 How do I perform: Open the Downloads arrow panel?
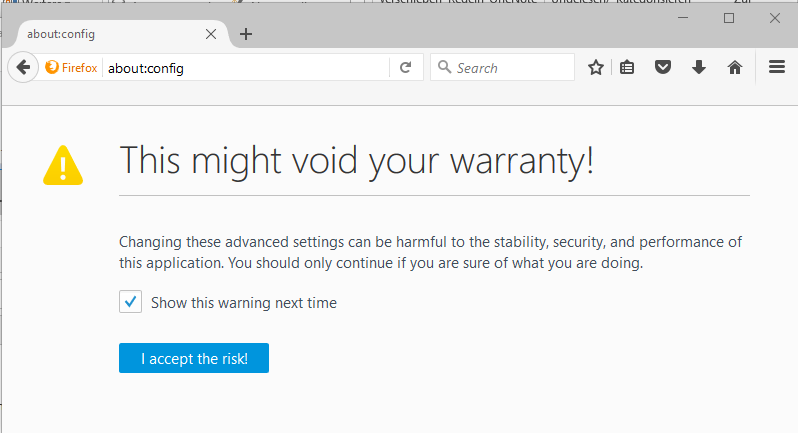[x=699, y=68]
